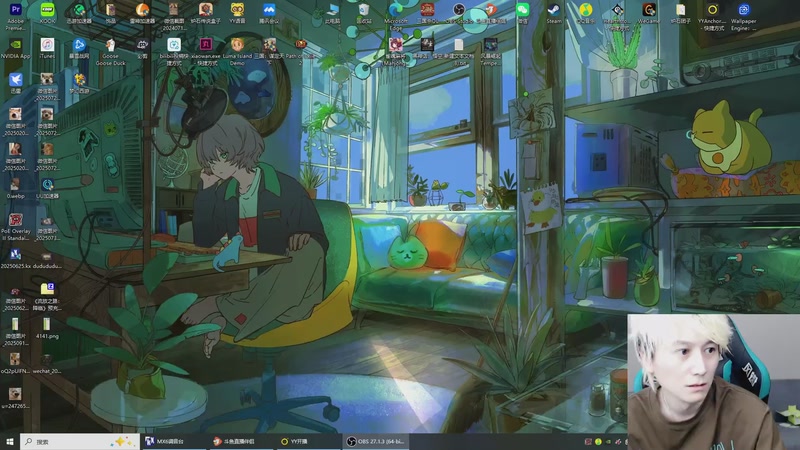Open the oQ2pUlFN file icon
This screenshot has width=800, height=450.
point(15,363)
